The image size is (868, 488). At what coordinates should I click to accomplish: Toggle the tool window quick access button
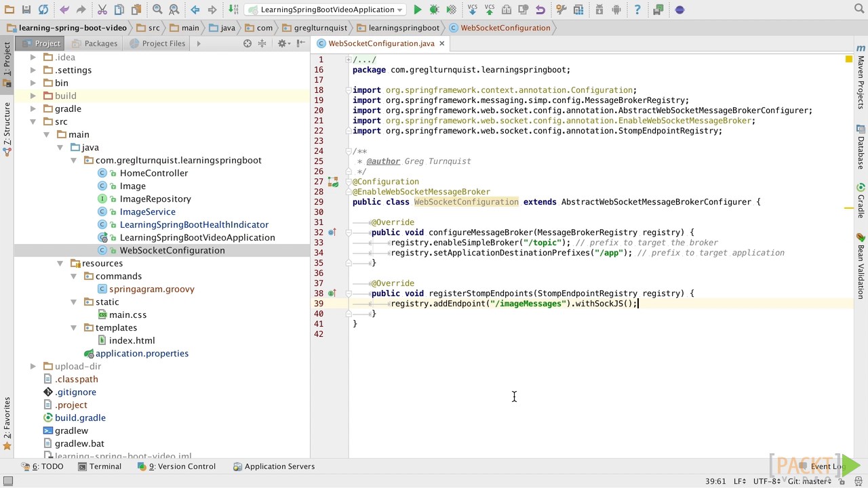pos(8,481)
